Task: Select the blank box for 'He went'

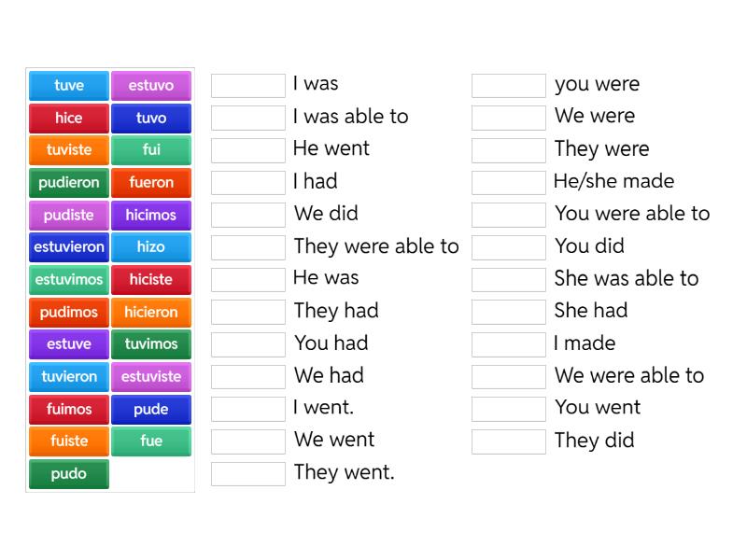Action: pos(248,150)
